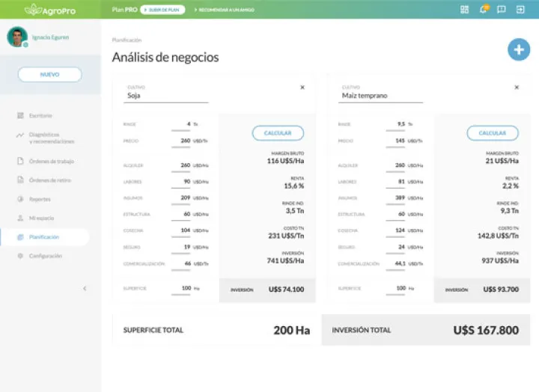Open the Soja crop selector field
The width and height of the screenshot is (539, 392).
[x=166, y=96]
